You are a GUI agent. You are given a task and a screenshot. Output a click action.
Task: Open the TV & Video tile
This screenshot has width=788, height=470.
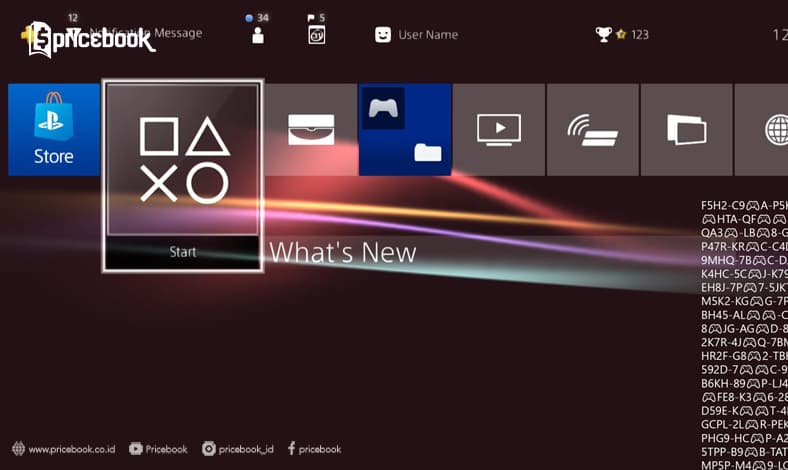[499, 130]
